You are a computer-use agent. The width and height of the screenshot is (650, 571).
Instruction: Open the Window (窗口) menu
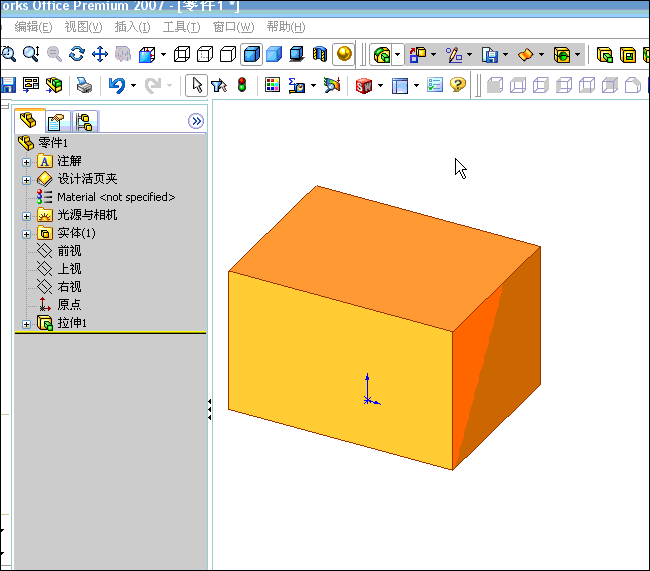[233, 27]
